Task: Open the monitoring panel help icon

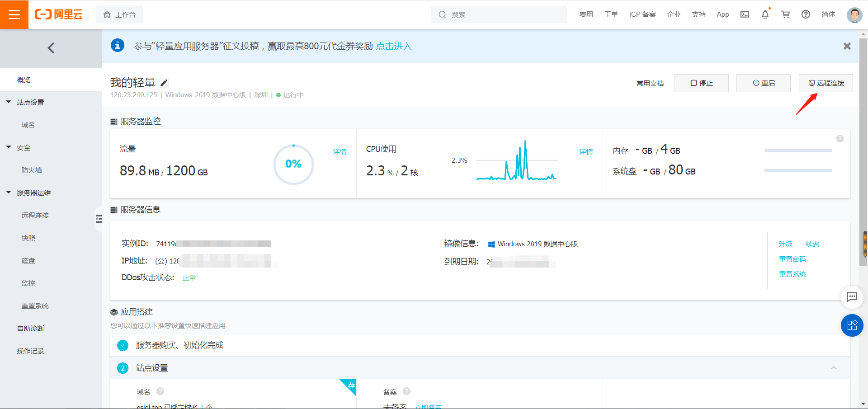Action: click(x=840, y=139)
